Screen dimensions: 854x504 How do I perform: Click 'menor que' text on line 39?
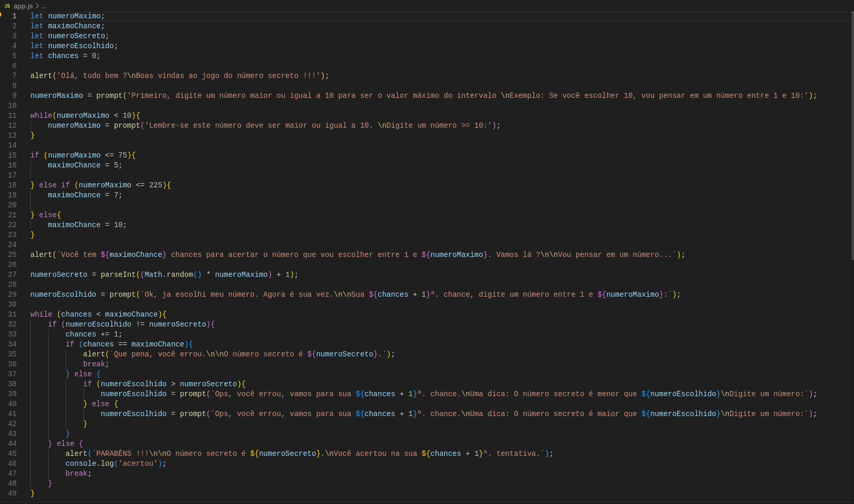(x=617, y=394)
